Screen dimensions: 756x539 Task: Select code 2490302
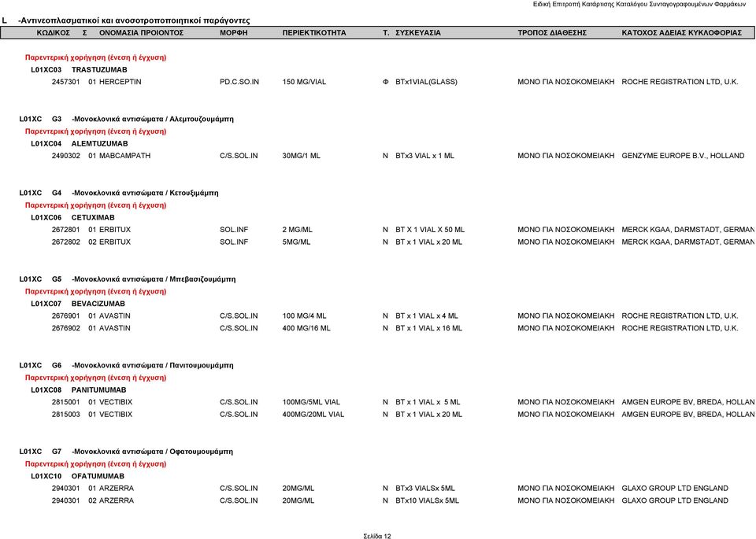65,156
